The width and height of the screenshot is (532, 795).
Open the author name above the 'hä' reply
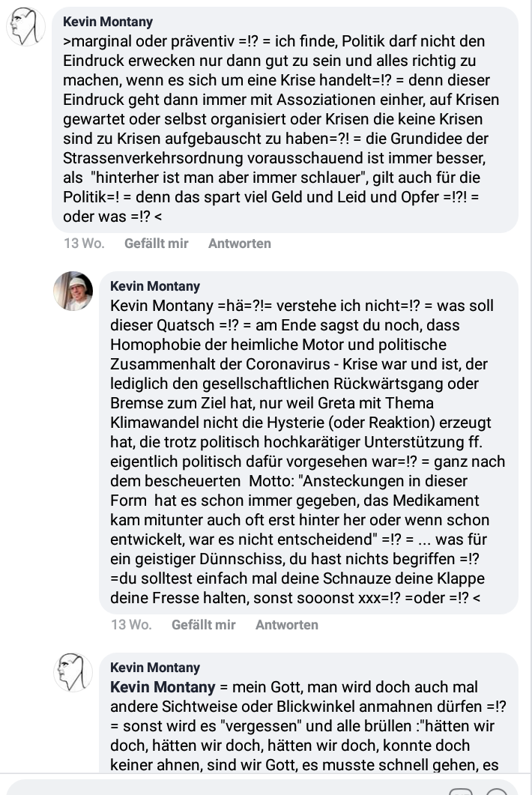[x=155, y=286]
